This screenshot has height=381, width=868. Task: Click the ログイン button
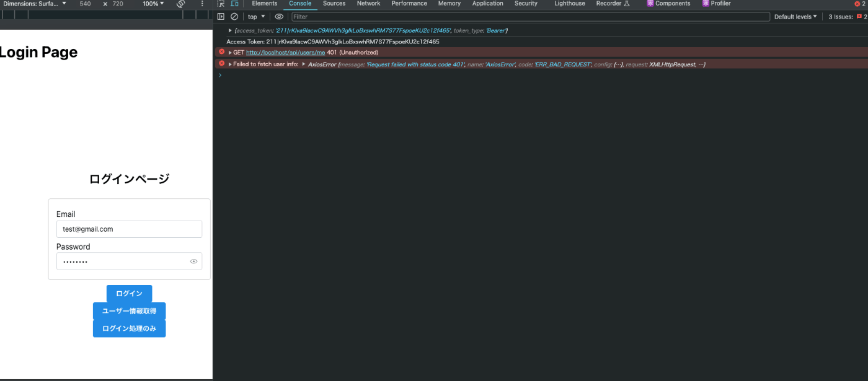coord(129,294)
